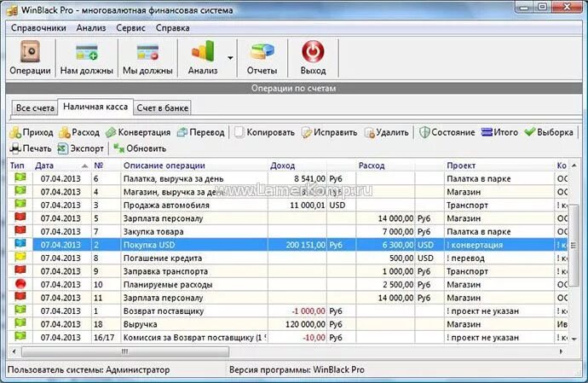
Task: Click the Проект column header
Action: (x=499, y=165)
